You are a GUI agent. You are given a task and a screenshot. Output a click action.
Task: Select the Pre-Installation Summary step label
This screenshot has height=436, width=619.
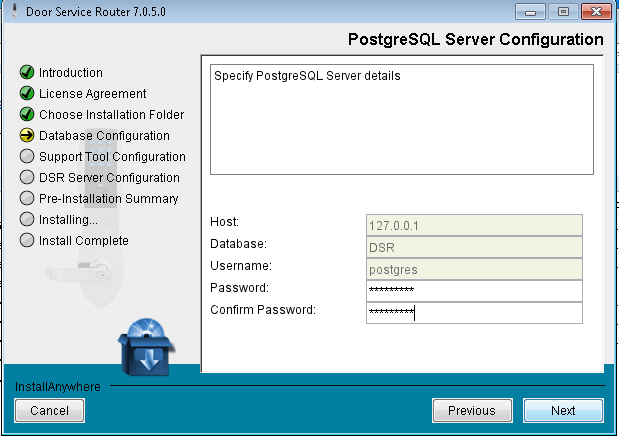tap(109, 199)
